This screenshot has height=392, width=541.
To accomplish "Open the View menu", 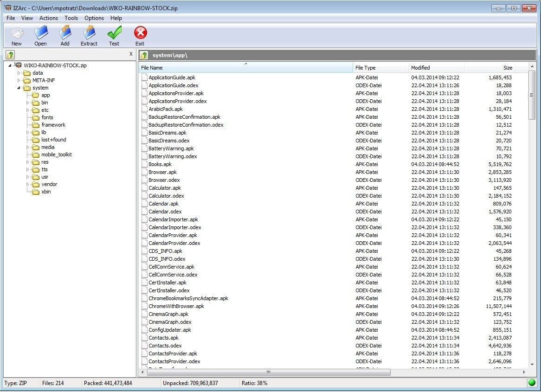I will (x=27, y=18).
